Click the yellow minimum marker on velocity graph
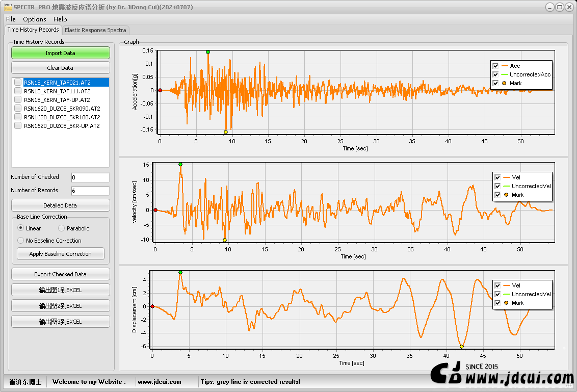 coord(225,240)
